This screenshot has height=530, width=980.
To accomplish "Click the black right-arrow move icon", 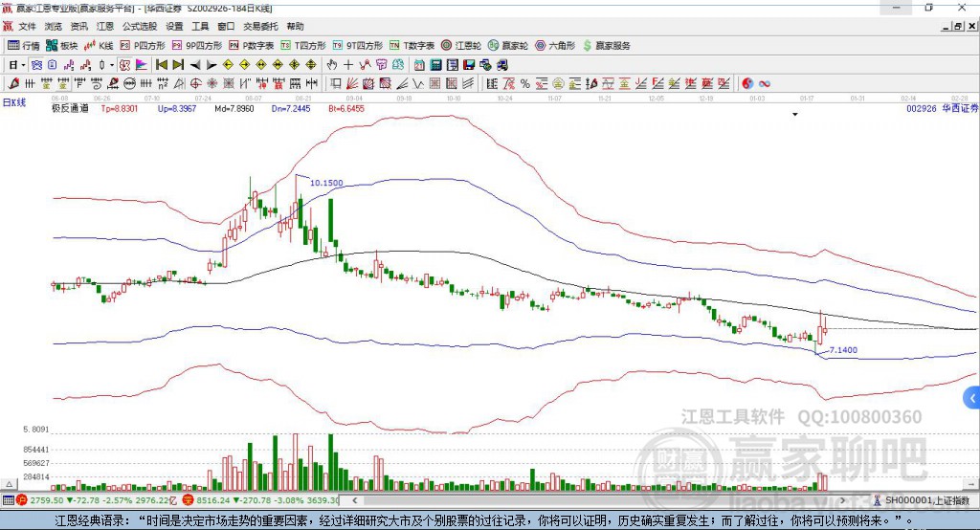I will 212,65.
